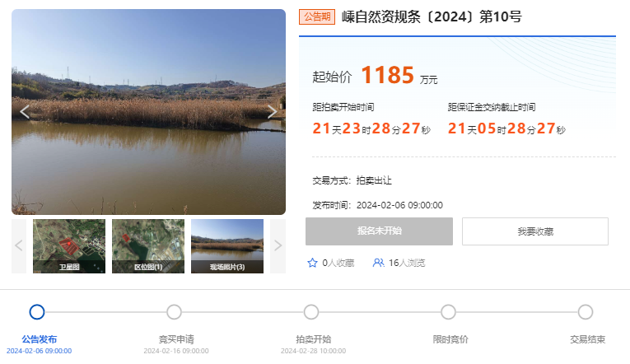The width and height of the screenshot is (630, 364).
Task: Show next photo in main image carousel
Action: point(272,112)
